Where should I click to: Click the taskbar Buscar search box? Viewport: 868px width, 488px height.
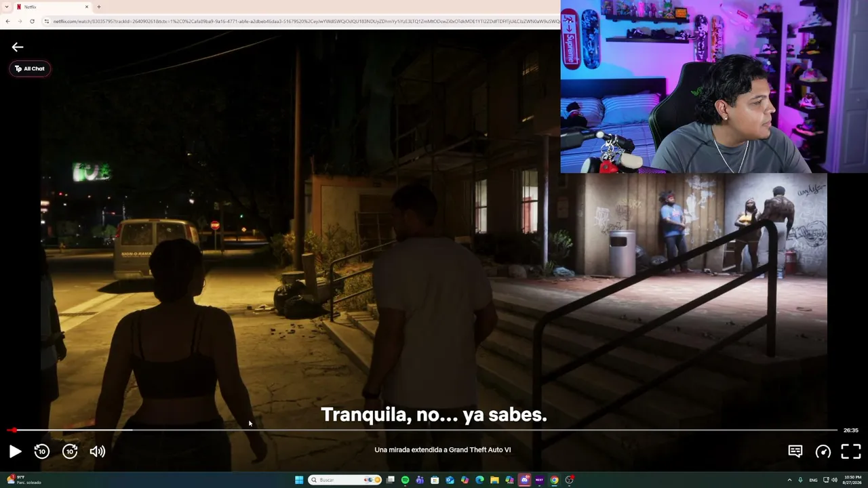pos(344,480)
